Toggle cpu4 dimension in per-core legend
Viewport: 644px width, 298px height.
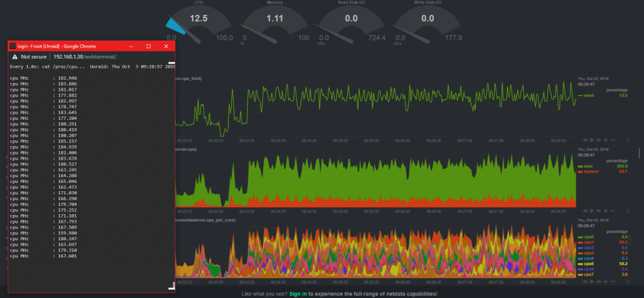pyautogui.click(x=586, y=258)
